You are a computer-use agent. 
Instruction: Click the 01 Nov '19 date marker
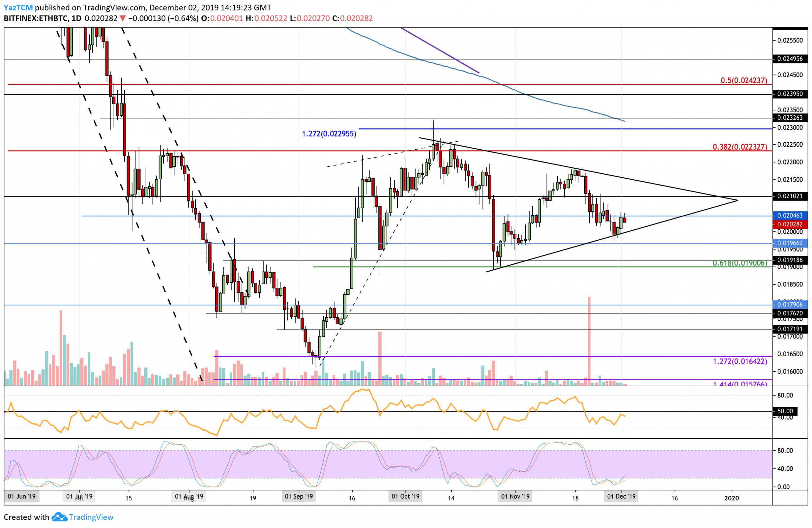[x=515, y=496]
